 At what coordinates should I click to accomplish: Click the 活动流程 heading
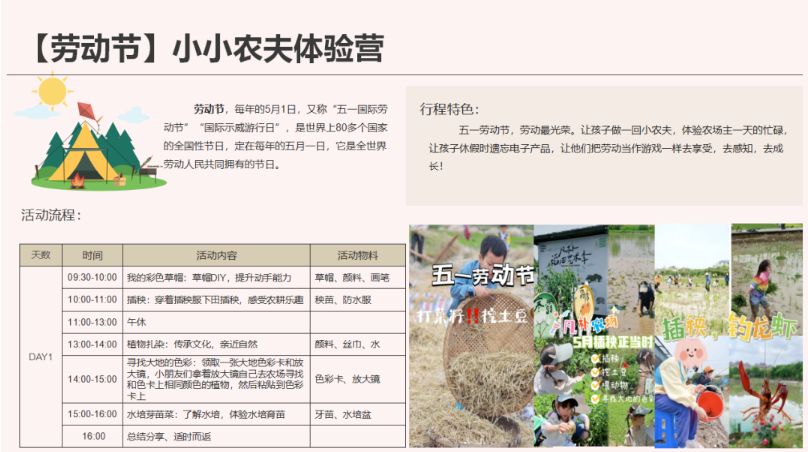[x=51, y=215]
